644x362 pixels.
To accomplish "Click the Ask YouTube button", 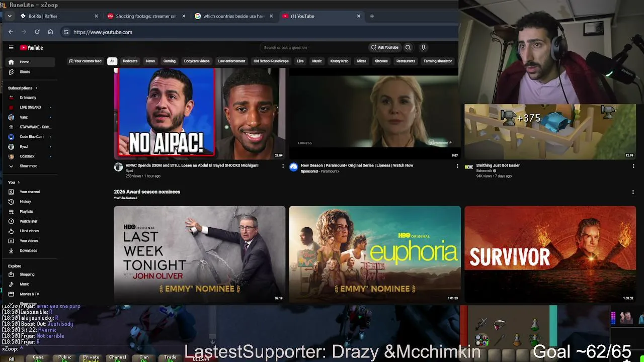I will click(385, 47).
